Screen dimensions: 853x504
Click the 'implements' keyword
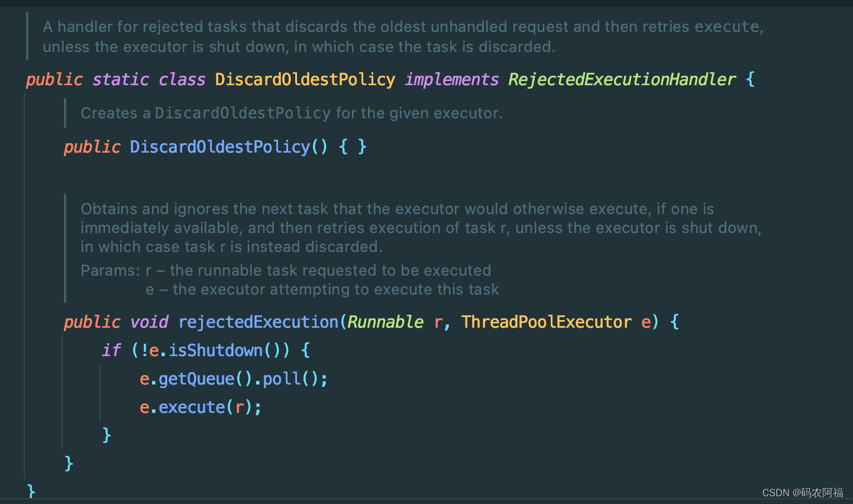pos(452,80)
